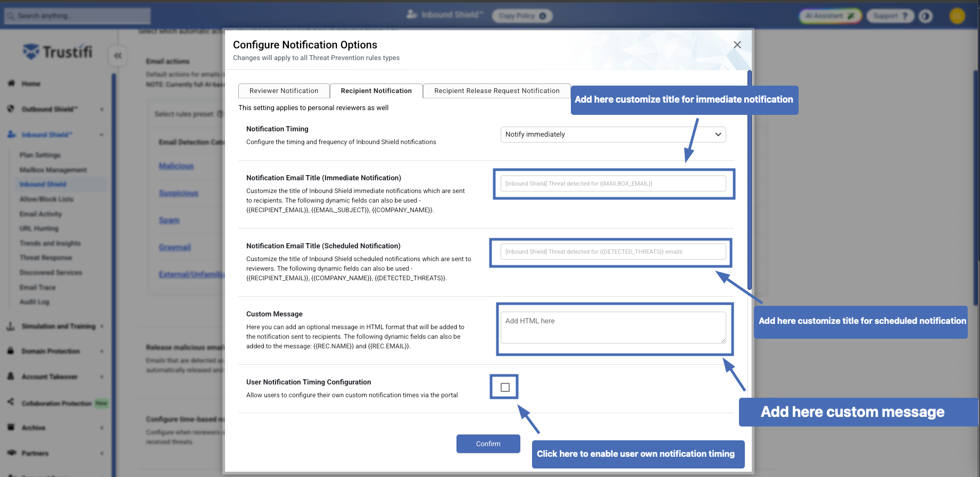Open Trends and Insights in the sidebar
980x477 pixels.
[50, 243]
